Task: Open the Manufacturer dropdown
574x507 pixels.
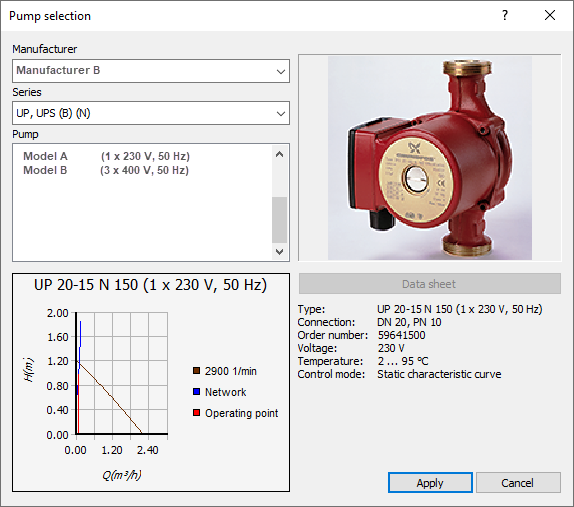Action: coord(150,71)
